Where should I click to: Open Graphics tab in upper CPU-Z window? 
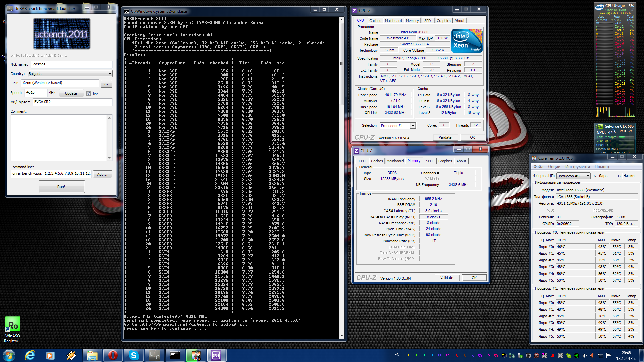tap(443, 21)
